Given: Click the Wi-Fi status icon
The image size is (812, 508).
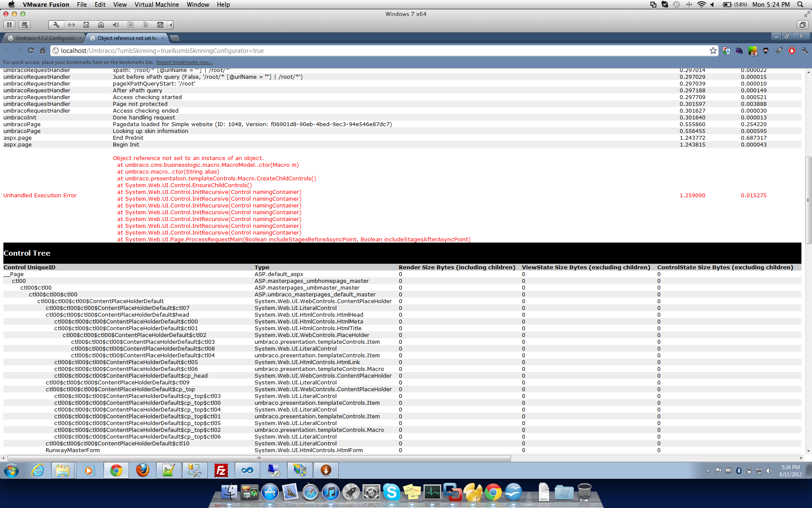Looking at the screenshot, I should [702, 5].
